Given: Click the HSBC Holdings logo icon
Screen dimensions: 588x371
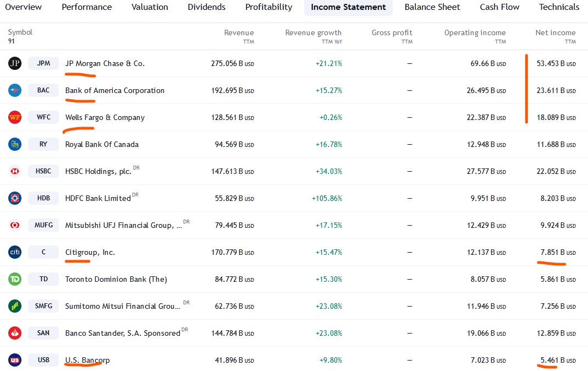Looking at the screenshot, I should click(x=15, y=171).
